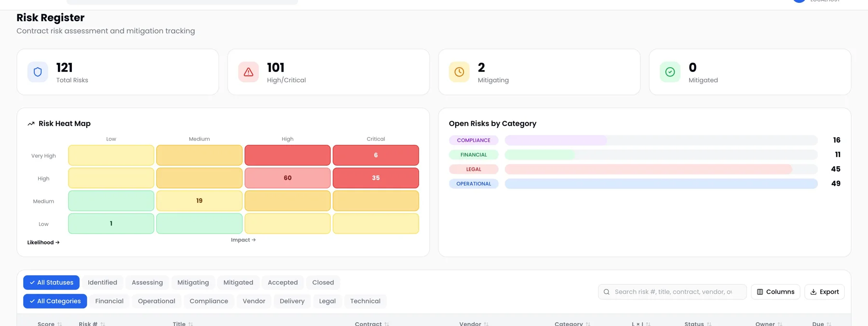Filter risks by Identified status
This screenshot has height=326, width=868.
click(x=102, y=283)
